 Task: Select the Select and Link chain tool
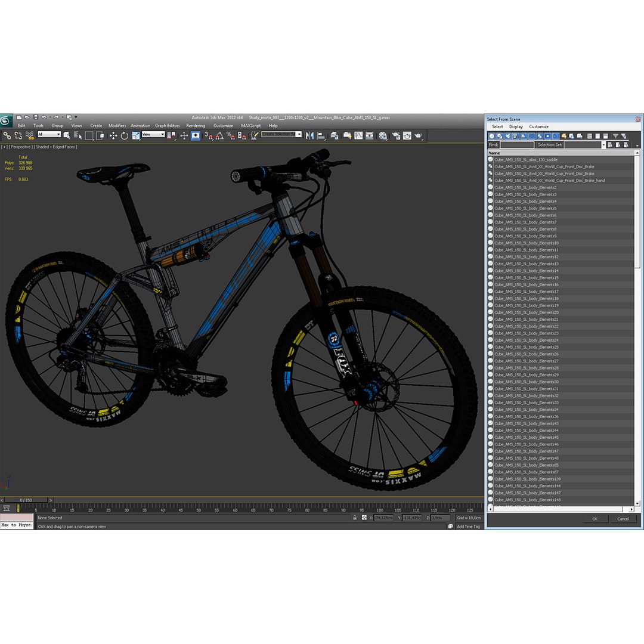pyautogui.click(x=7, y=135)
